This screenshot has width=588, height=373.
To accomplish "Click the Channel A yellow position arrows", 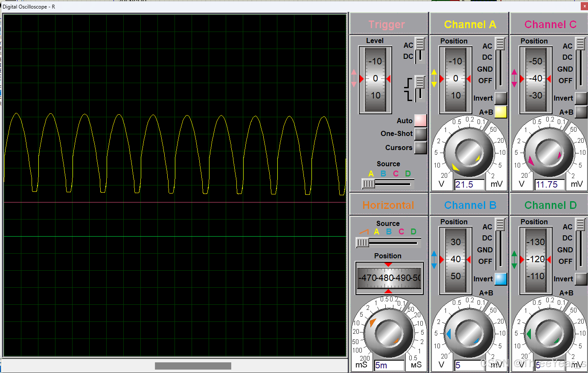I will 434,78.
